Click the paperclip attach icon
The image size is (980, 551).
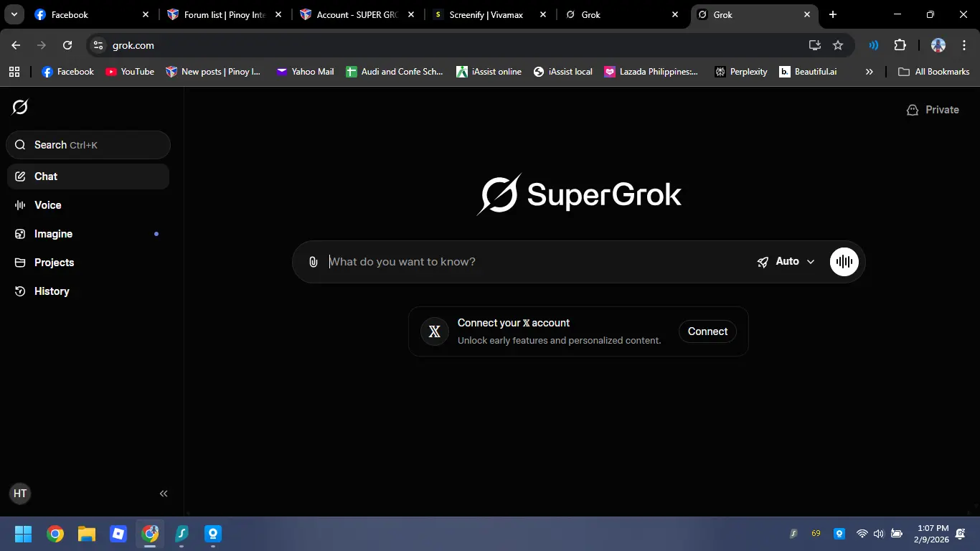click(x=314, y=262)
